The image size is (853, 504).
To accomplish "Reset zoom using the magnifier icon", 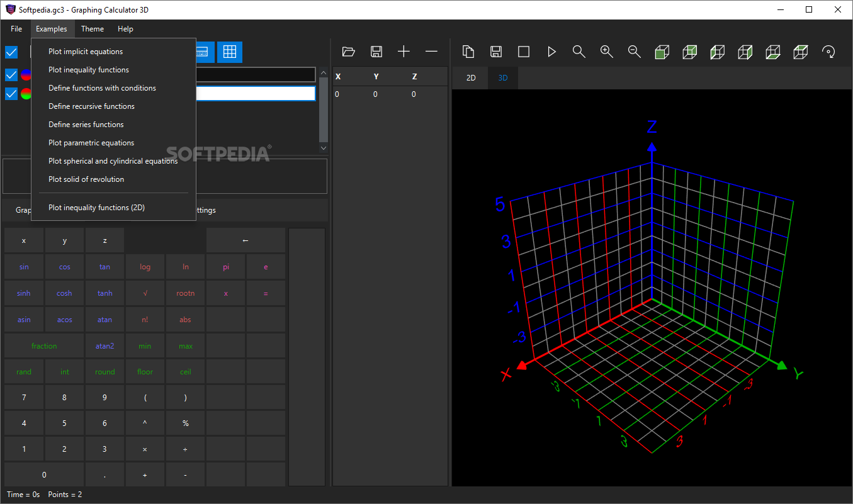I will coord(579,52).
